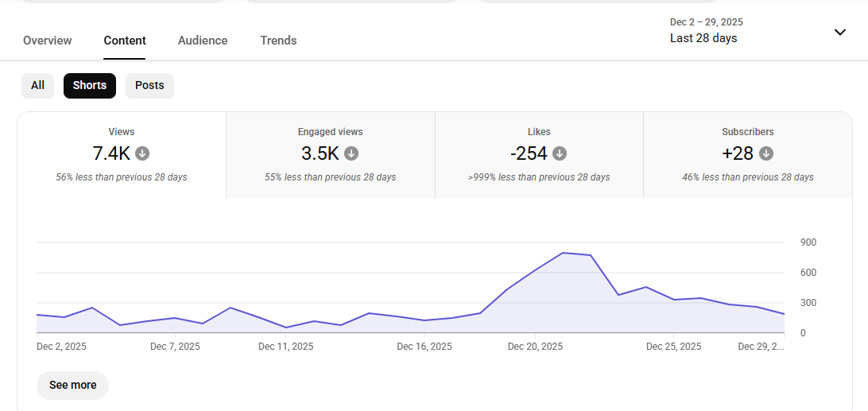The height and width of the screenshot is (411, 868).
Task: Open the Last 28 days period selector
Action: tap(704, 38)
